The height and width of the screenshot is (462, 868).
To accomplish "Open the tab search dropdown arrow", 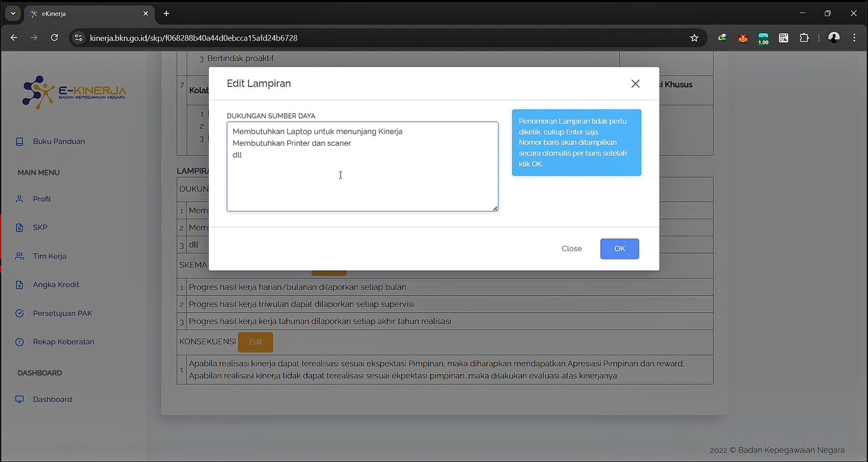I will point(12,14).
